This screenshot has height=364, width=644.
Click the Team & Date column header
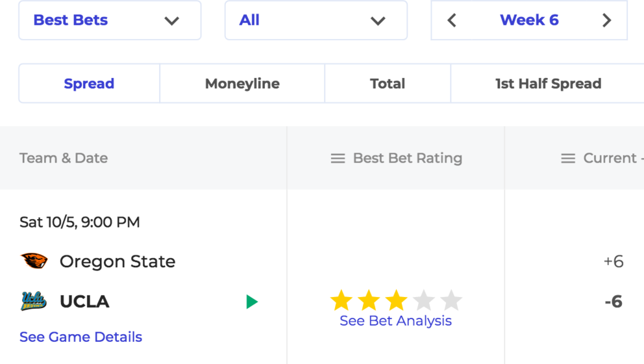[64, 159]
